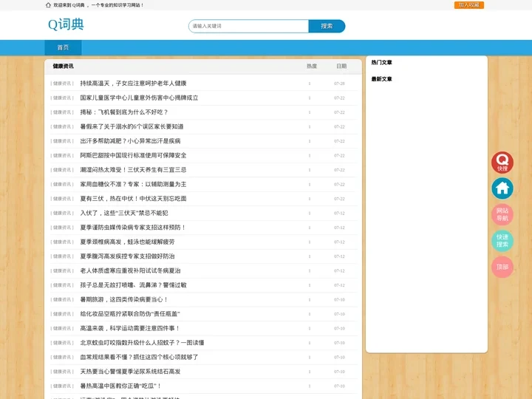The width and height of the screenshot is (532, 399).
Task: Focus the 请输入关键词 search field
Action: click(x=249, y=26)
